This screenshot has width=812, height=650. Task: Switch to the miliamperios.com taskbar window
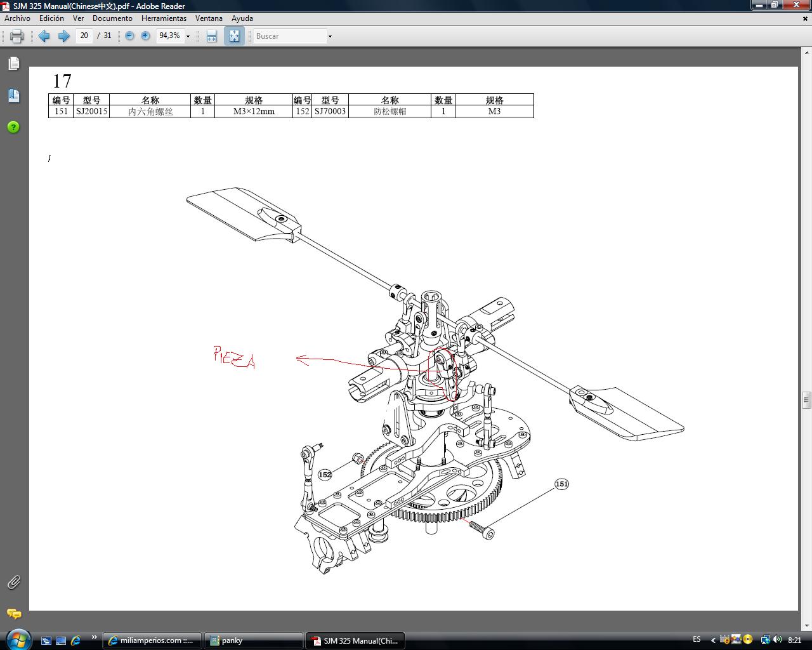(152, 640)
